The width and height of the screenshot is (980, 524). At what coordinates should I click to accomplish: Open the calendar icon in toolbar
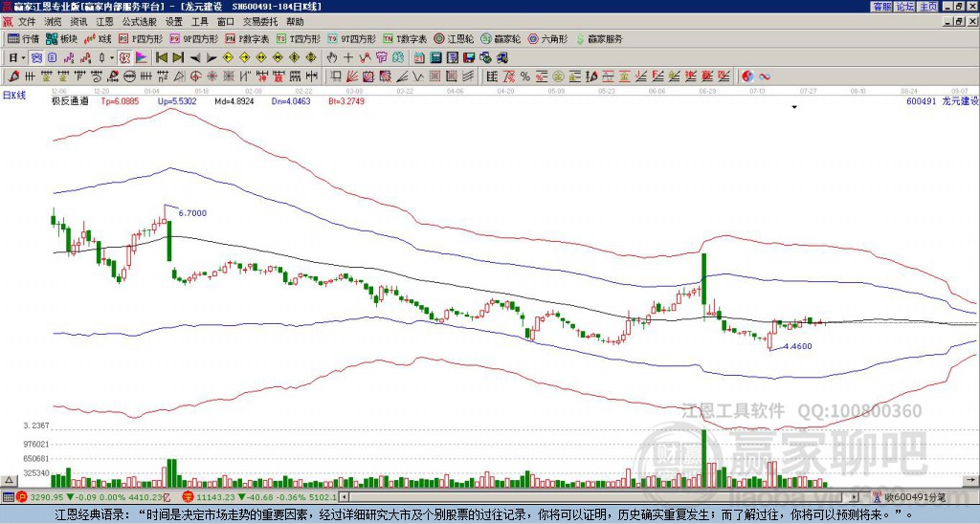[419, 58]
